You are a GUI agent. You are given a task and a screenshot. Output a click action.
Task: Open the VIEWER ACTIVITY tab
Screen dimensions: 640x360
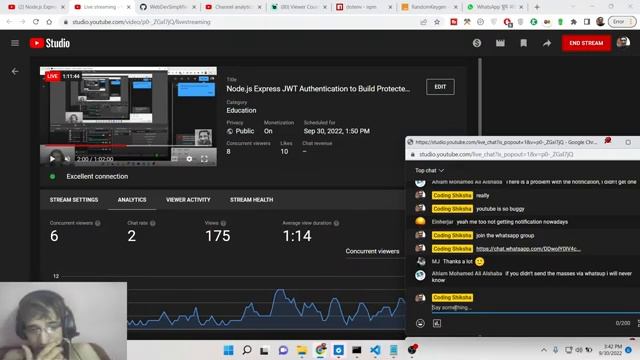coord(188,200)
